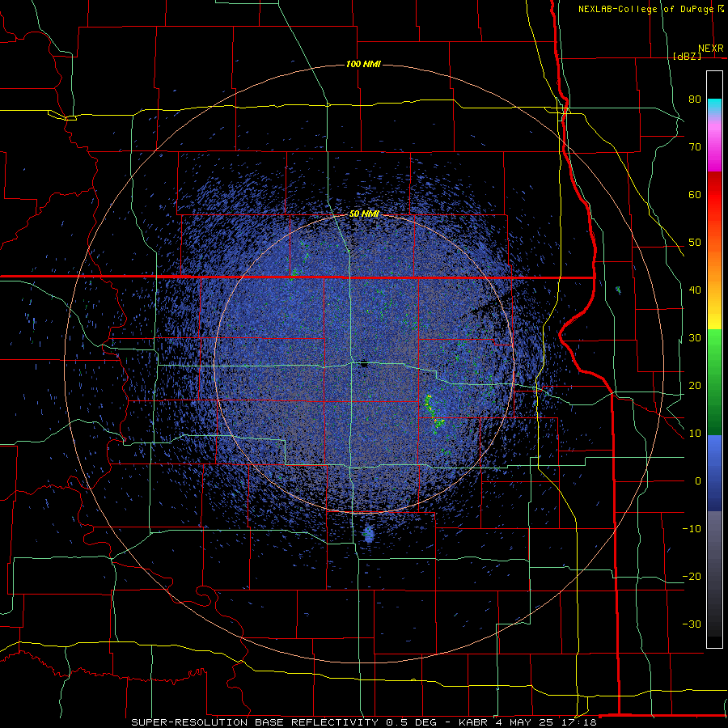Click the 80 value on the dBZ scale
The width and height of the screenshot is (728, 728).
695,99
